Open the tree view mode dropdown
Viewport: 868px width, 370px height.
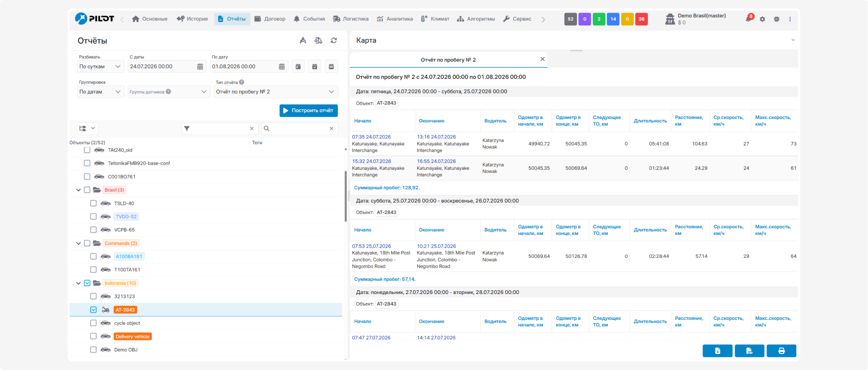pyautogui.click(x=88, y=128)
